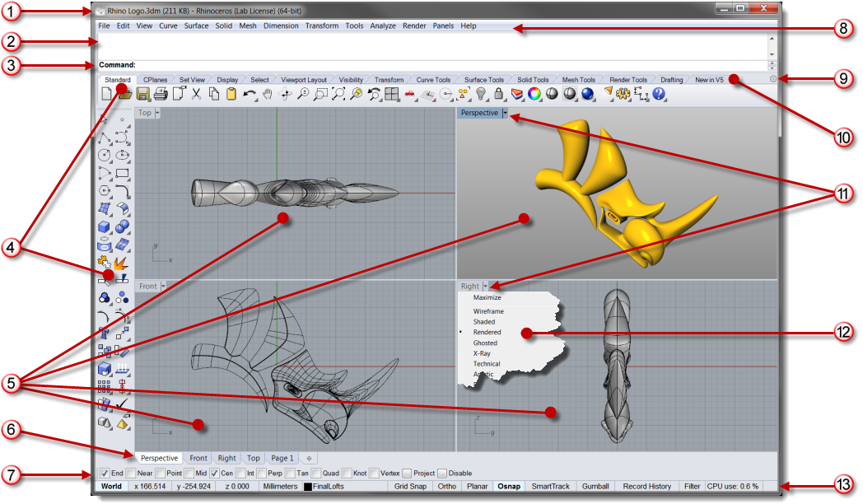Activate the Pan hand tool
863x504 pixels.
[x=268, y=94]
